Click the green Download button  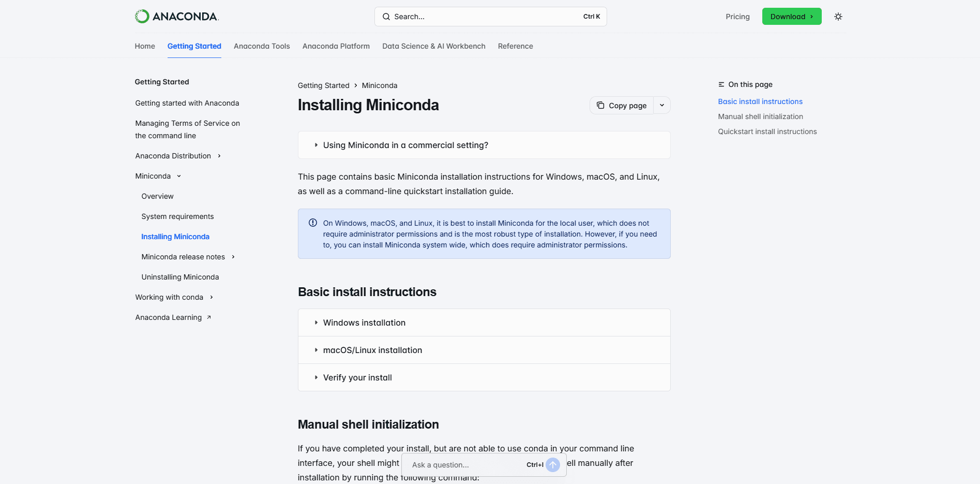[792, 17]
